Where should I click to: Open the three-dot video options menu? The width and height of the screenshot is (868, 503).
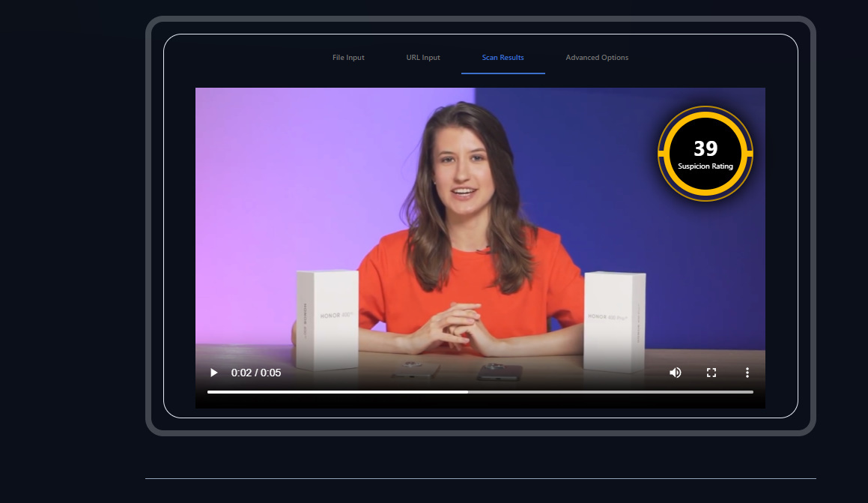point(747,373)
